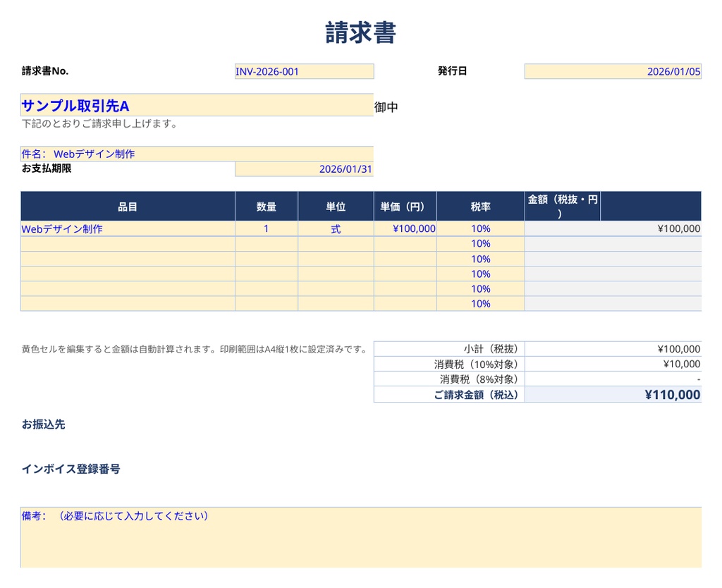
Task: Select the client name サンプル取引先A cell
Action: (197, 105)
